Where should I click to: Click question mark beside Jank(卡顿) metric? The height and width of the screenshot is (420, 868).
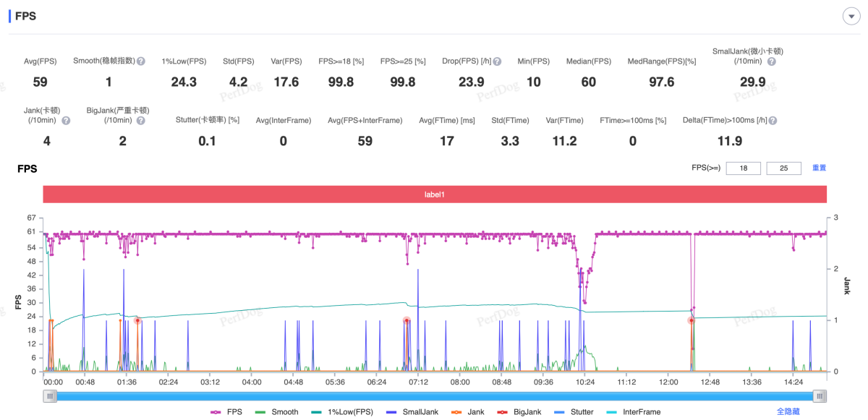tap(66, 121)
